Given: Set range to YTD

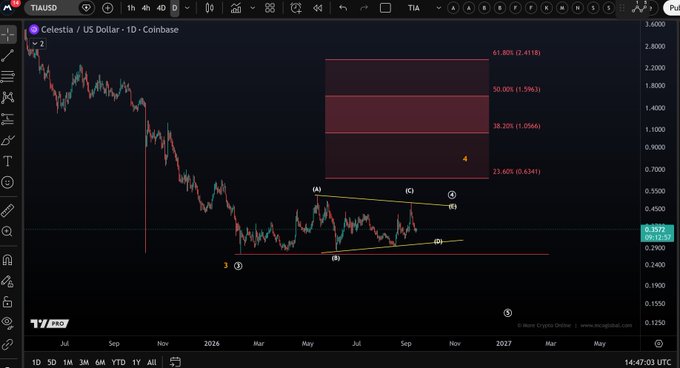Looking at the screenshot, I should coord(118,362).
